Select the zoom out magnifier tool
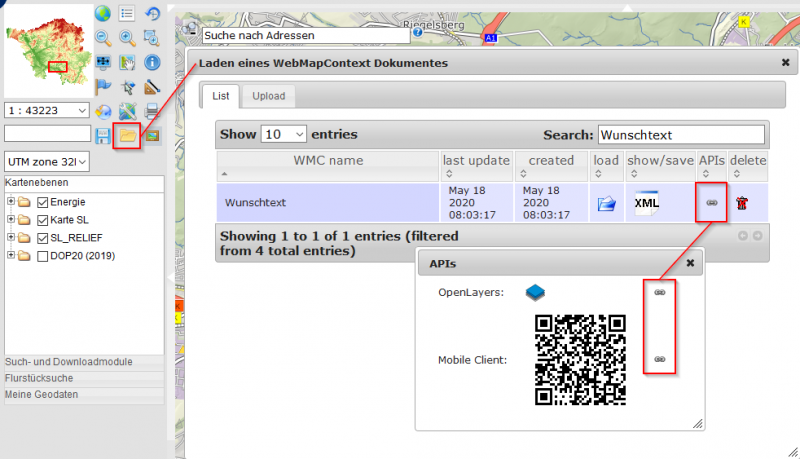This screenshot has height=459, width=800. 103,38
